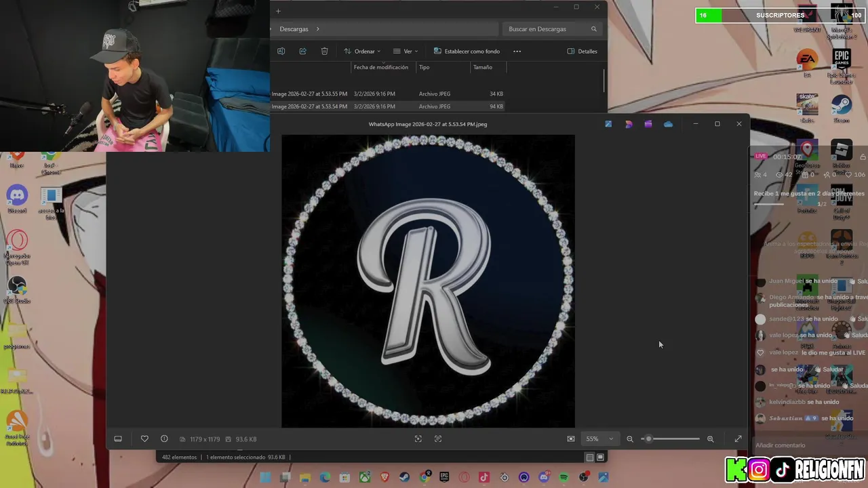
Task: Open the Ver view dropdown
Action: [x=406, y=52]
